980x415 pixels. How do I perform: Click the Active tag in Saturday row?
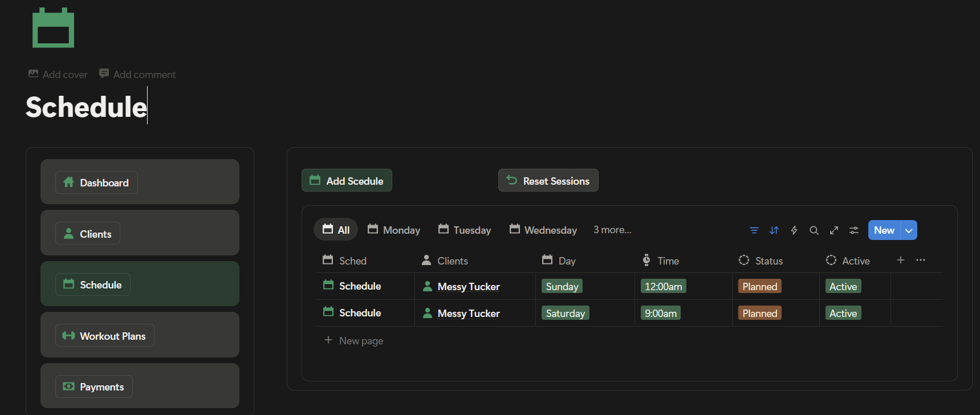pos(843,313)
